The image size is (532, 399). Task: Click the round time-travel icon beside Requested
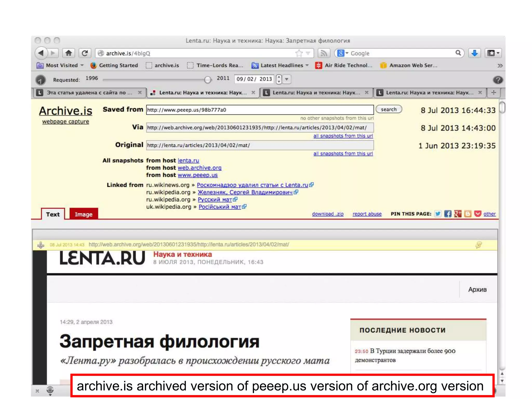(x=41, y=80)
